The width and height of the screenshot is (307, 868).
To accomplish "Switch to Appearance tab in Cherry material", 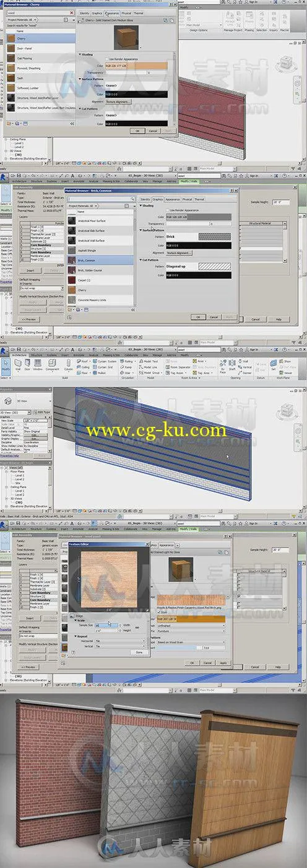I will click(x=111, y=12).
